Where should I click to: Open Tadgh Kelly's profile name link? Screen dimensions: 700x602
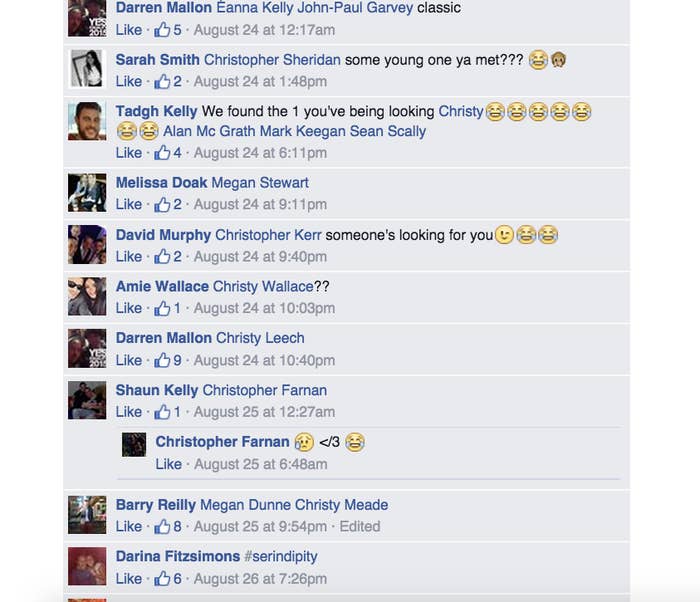click(156, 111)
